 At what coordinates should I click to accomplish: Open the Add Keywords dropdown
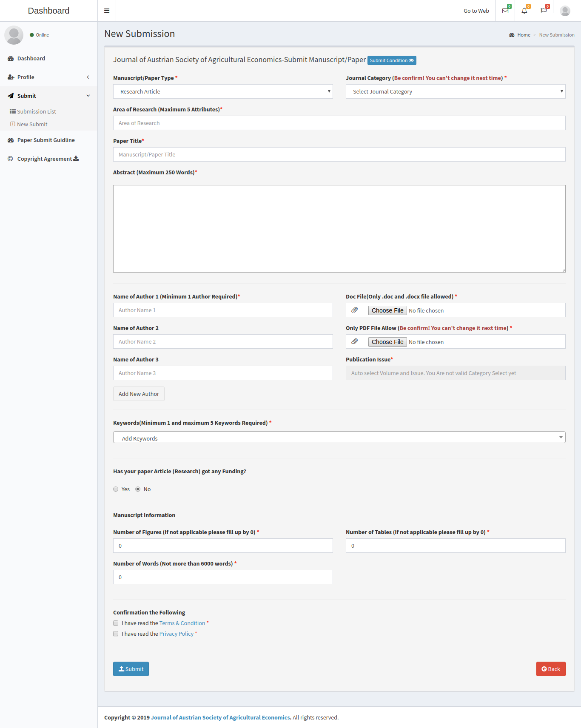tap(339, 437)
